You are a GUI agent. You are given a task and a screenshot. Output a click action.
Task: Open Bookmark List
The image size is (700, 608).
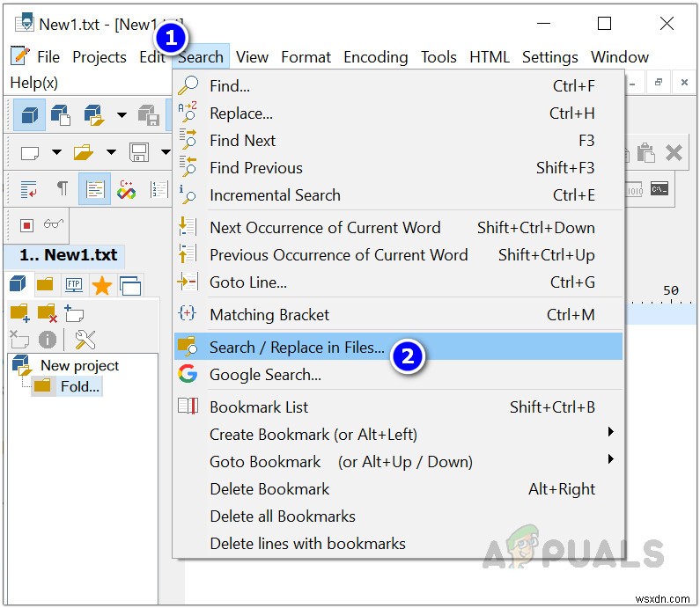[x=398, y=407]
